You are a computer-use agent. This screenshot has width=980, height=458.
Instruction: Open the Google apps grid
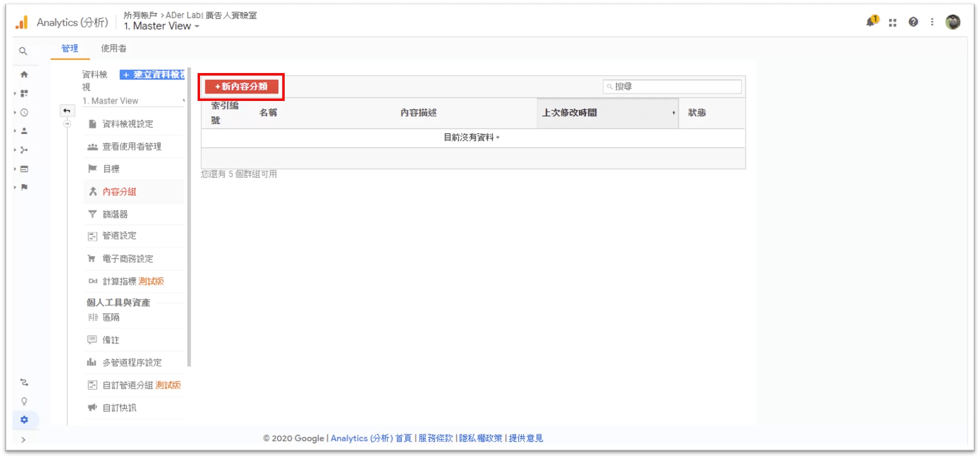pyautogui.click(x=892, y=23)
